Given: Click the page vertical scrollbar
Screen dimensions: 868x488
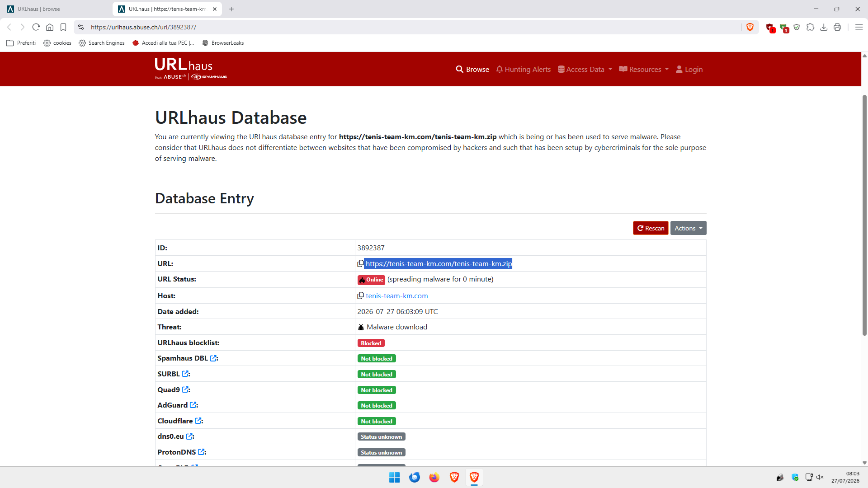Looking at the screenshot, I should tap(864, 215).
